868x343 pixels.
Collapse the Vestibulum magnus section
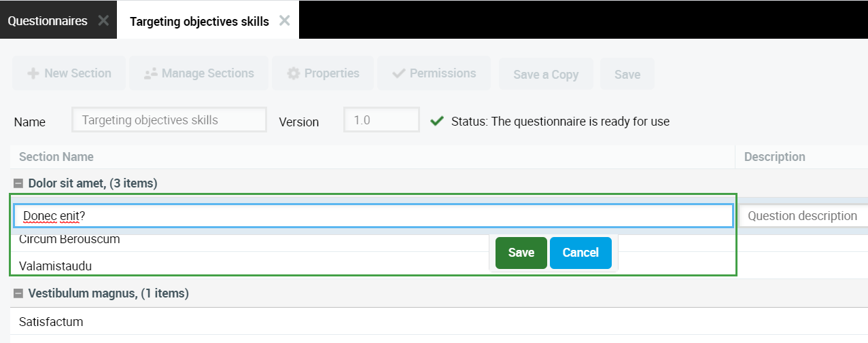tap(18, 293)
